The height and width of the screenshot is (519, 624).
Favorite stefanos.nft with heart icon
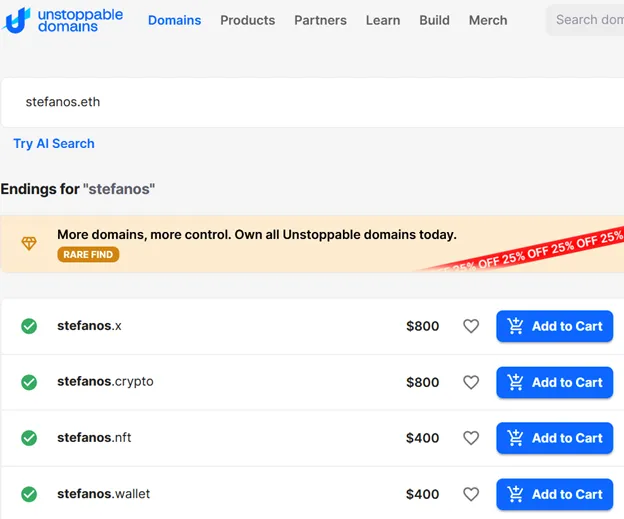[x=471, y=438]
